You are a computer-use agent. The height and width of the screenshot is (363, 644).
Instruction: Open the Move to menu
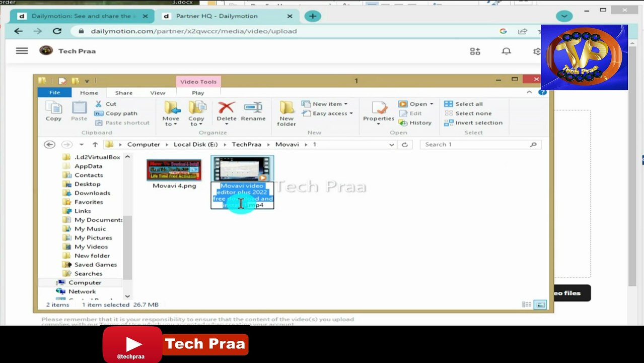pyautogui.click(x=171, y=113)
